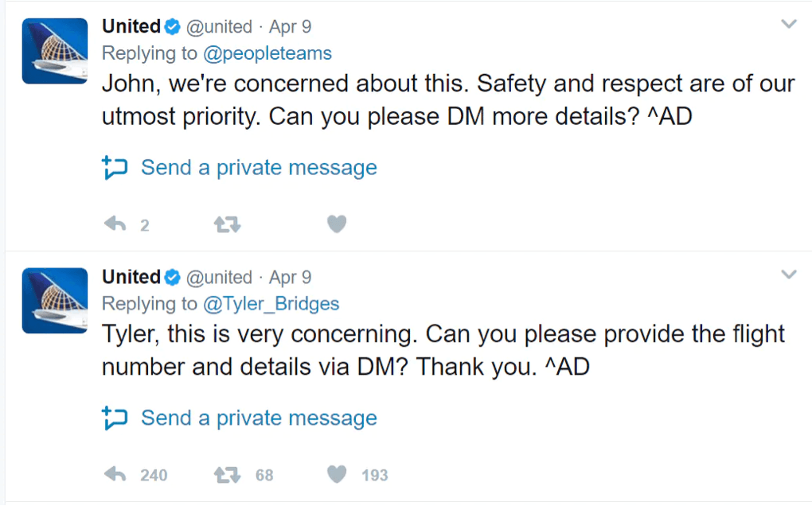The image size is (812, 506).
Task: Send a private message from second tweet
Action: click(x=259, y=418)
